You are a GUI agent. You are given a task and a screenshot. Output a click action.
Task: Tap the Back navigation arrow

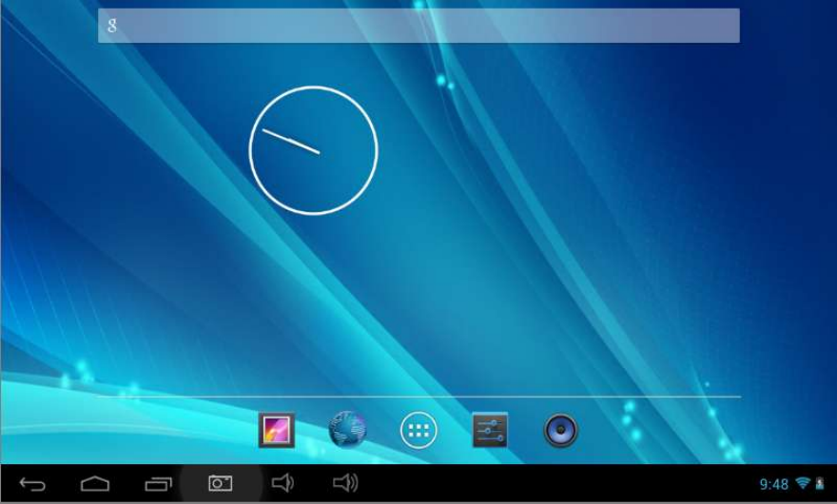(32, 484)
